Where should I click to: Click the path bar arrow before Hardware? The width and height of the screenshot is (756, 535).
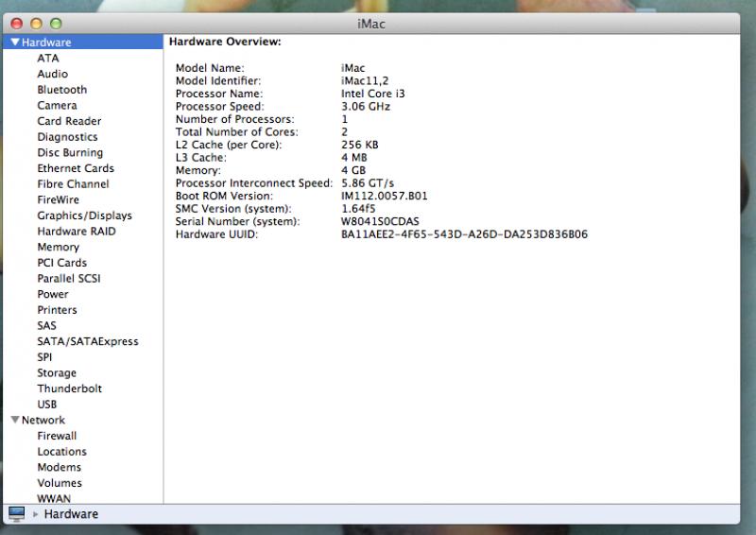coord(36,514)
